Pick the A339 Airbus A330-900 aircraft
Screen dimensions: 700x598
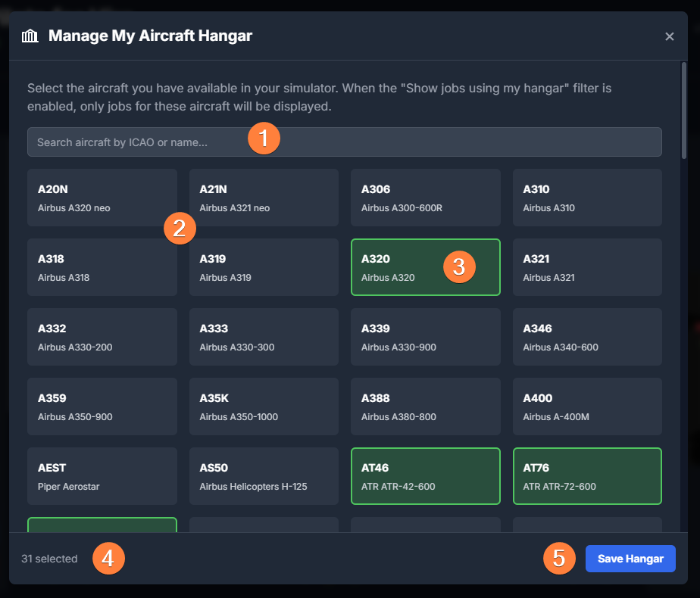point(425,337)
